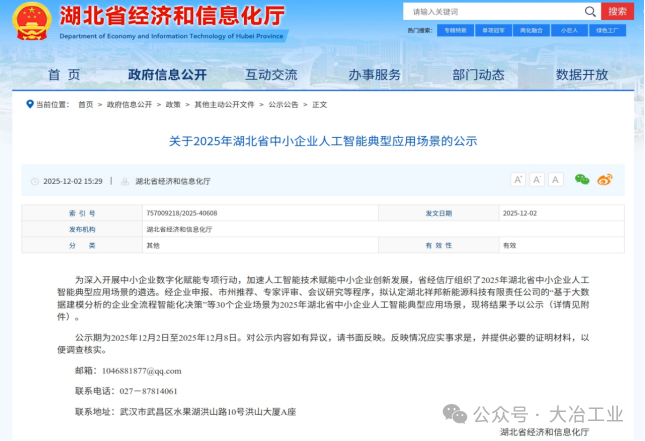The height and width of the screenshot is (441, 645).
Task: Open the 数据开放 navigation tab
Action: coord(582,75)
